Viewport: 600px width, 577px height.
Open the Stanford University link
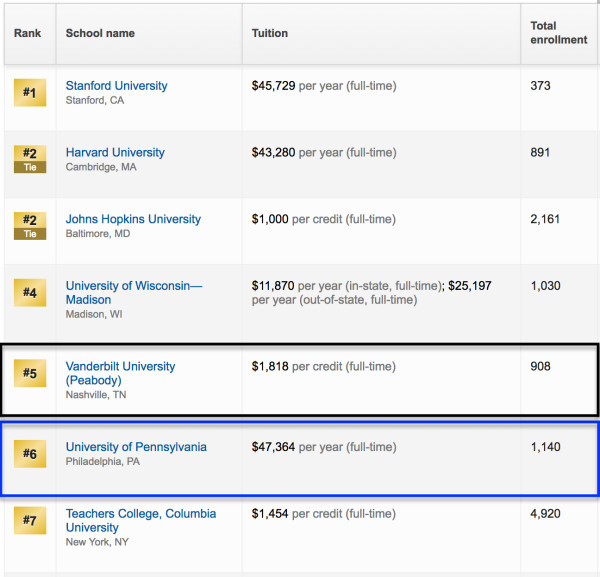116,86
